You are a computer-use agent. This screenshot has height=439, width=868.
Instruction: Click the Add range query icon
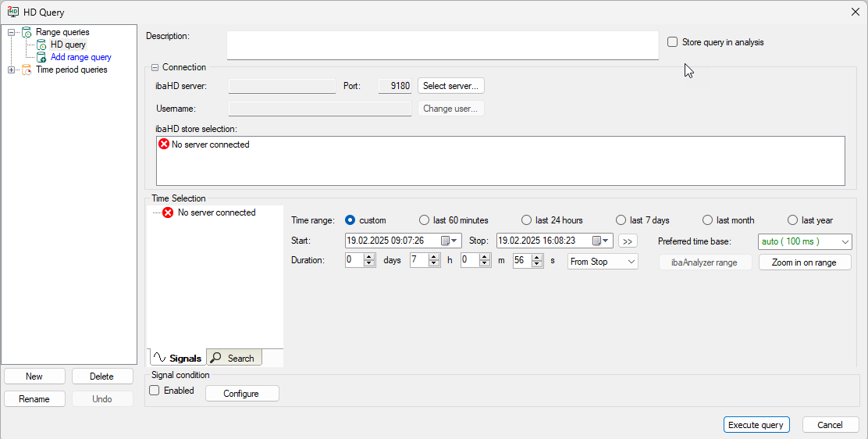point(42,58)
